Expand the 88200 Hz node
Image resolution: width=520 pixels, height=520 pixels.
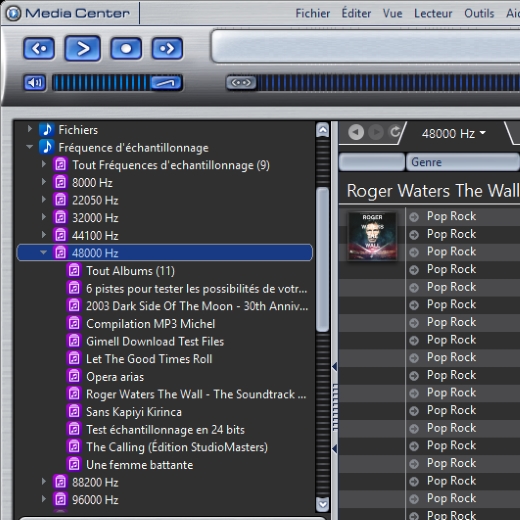coord(44,481)
